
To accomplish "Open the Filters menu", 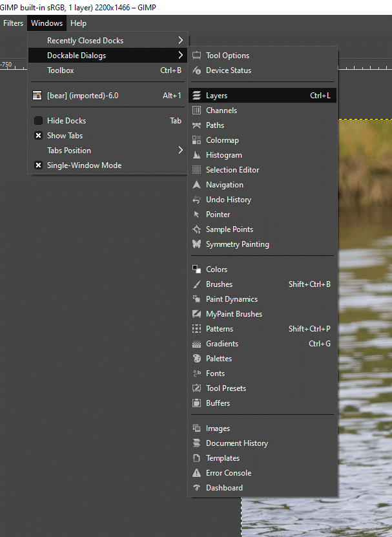I will [13, 23].
